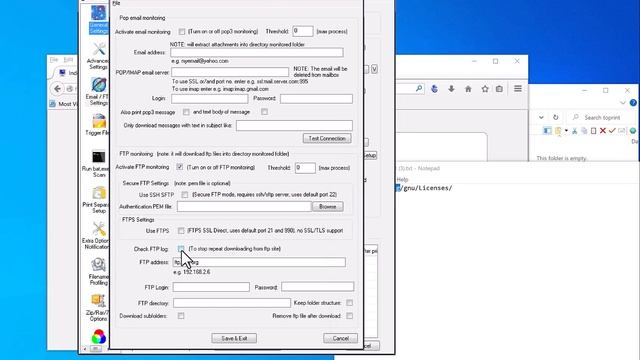Uncheck Activate FTP monitoring checkbox
Image resolution: width=640 pixels, height=360 pixels.
coord(180,167)
